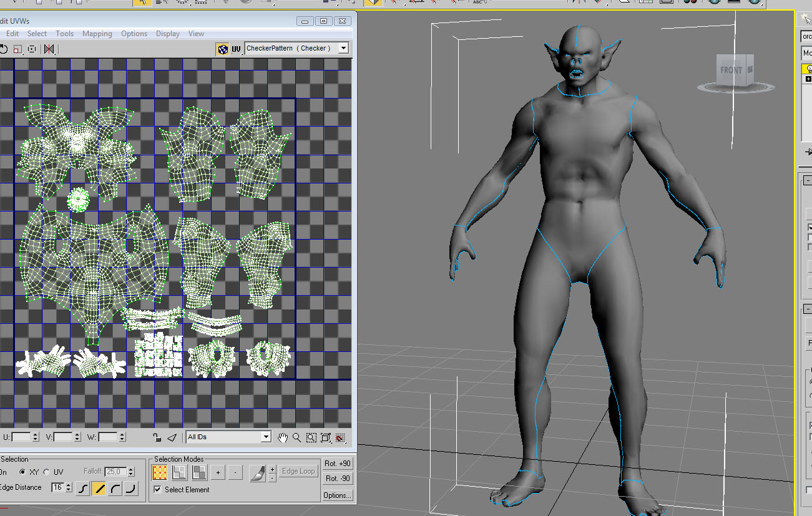Click Zoom Extents in UVW editor
812x516 pixels.
click(326, 437)
